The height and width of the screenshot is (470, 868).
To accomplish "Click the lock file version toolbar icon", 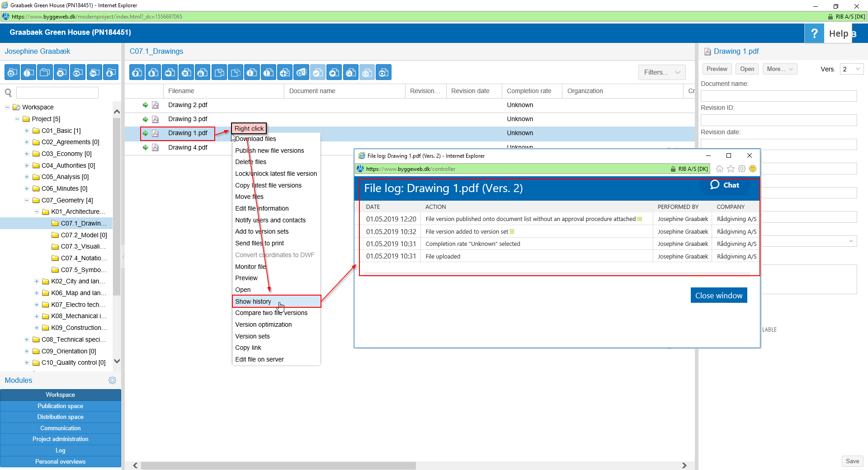I will [203, 72].
